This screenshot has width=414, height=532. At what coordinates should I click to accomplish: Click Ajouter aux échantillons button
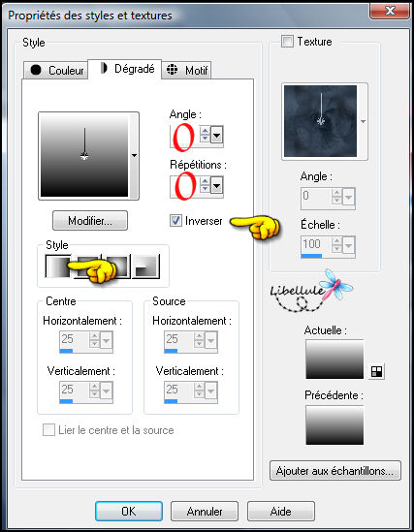(335, 471)
